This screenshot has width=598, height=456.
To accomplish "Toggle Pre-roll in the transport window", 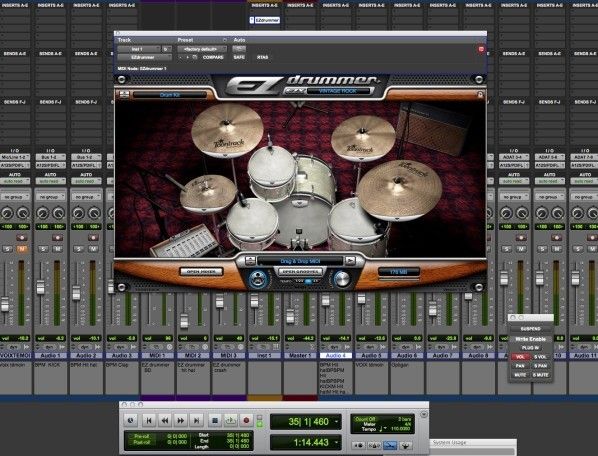I will coord(141,436).
